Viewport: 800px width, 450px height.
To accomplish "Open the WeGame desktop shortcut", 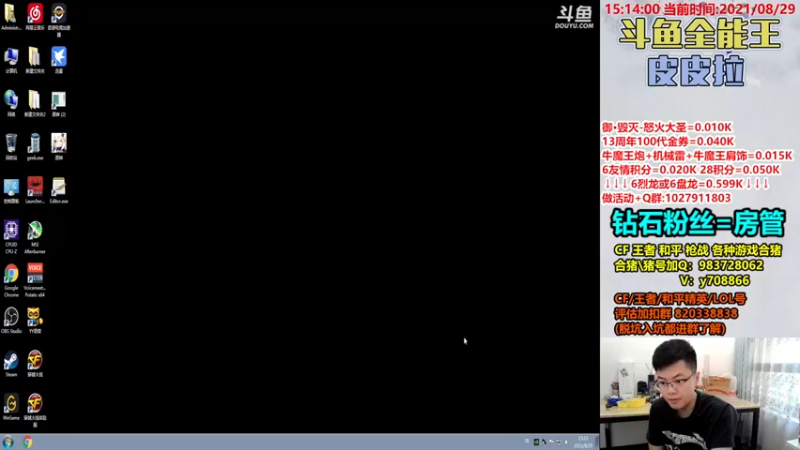I will [x=11, y=407].
